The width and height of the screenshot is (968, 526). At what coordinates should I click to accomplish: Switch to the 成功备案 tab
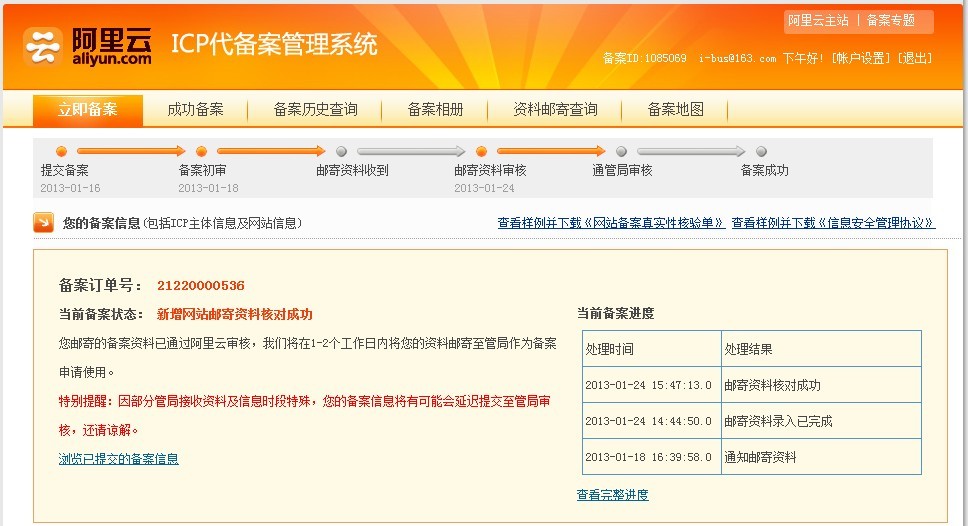[195, 110]
